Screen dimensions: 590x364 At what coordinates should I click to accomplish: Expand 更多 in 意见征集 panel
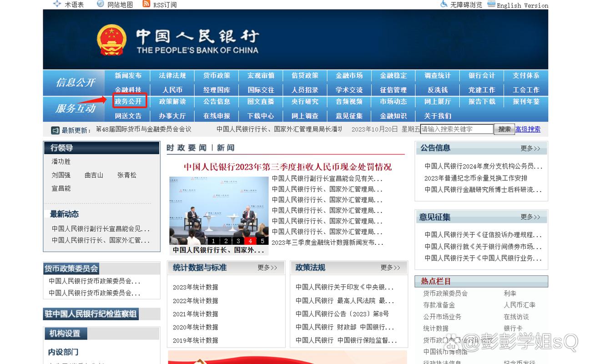click(530, 217)
